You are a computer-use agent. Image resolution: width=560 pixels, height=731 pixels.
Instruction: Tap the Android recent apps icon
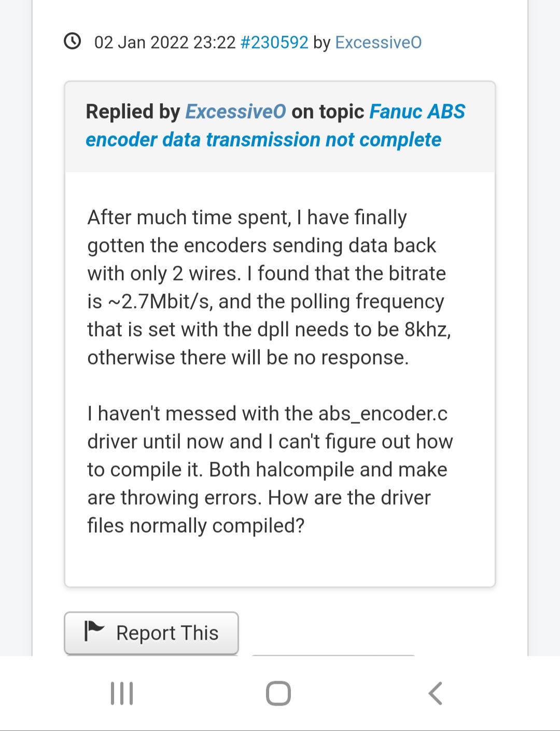point(122,694)
